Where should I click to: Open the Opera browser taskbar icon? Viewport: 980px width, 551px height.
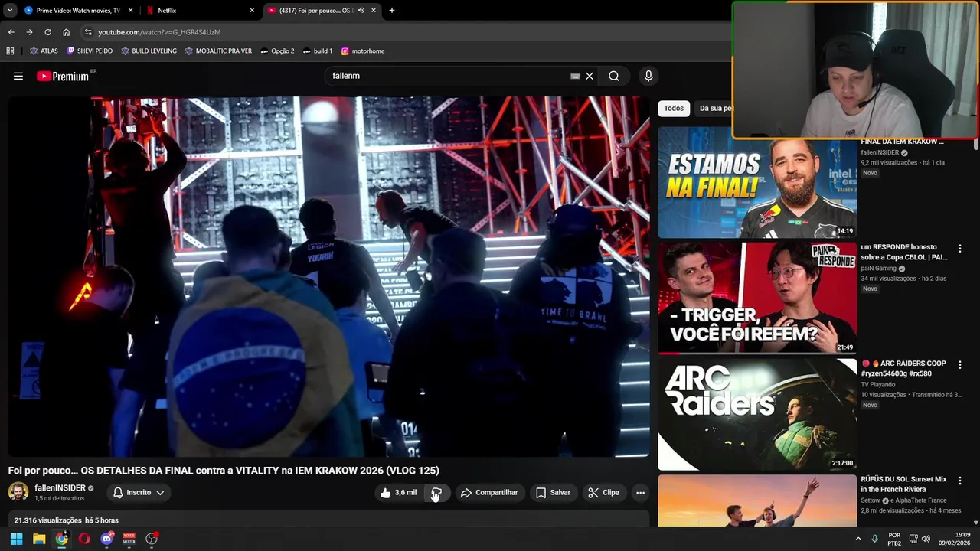click(x=84, y=539)
